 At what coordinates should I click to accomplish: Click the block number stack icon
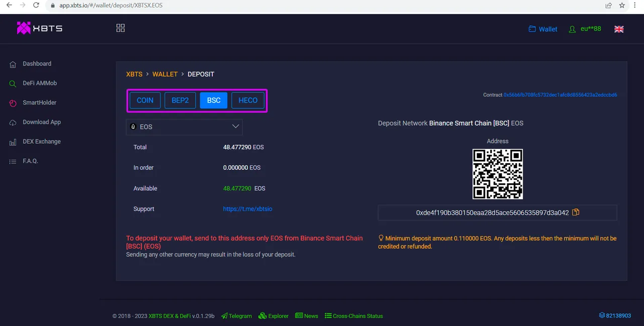[602, 315]
